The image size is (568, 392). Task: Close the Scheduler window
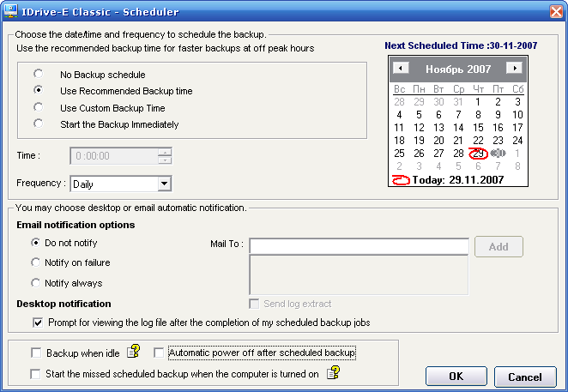click(556, 11)
